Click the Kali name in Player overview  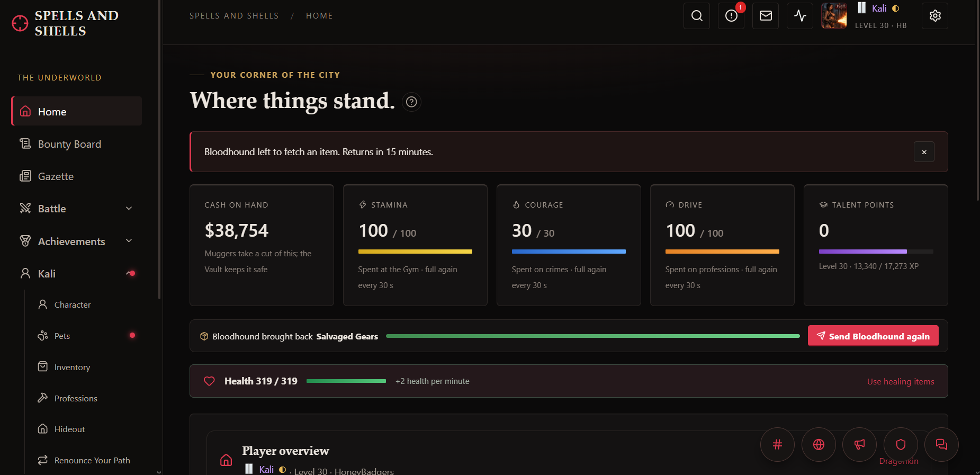[x=266, y=470]
